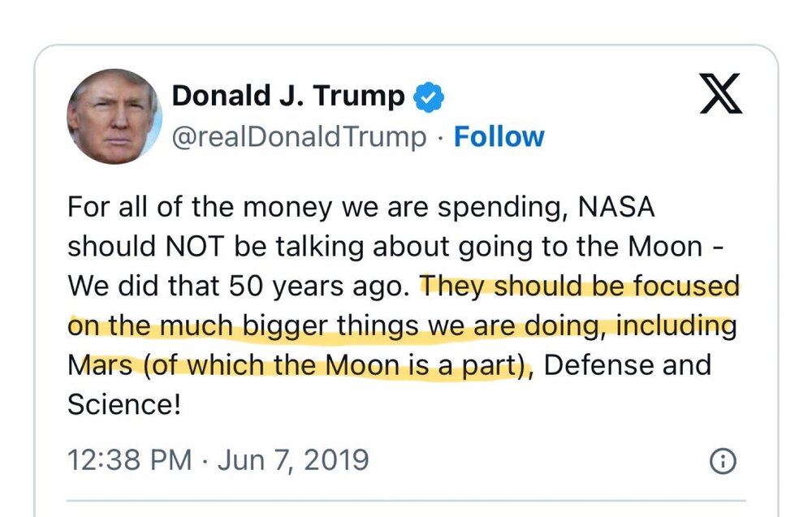This screenshot has width=812, height=517.
Task: Click the word "Science!" in the tweet
Action: tap(123, 403)
